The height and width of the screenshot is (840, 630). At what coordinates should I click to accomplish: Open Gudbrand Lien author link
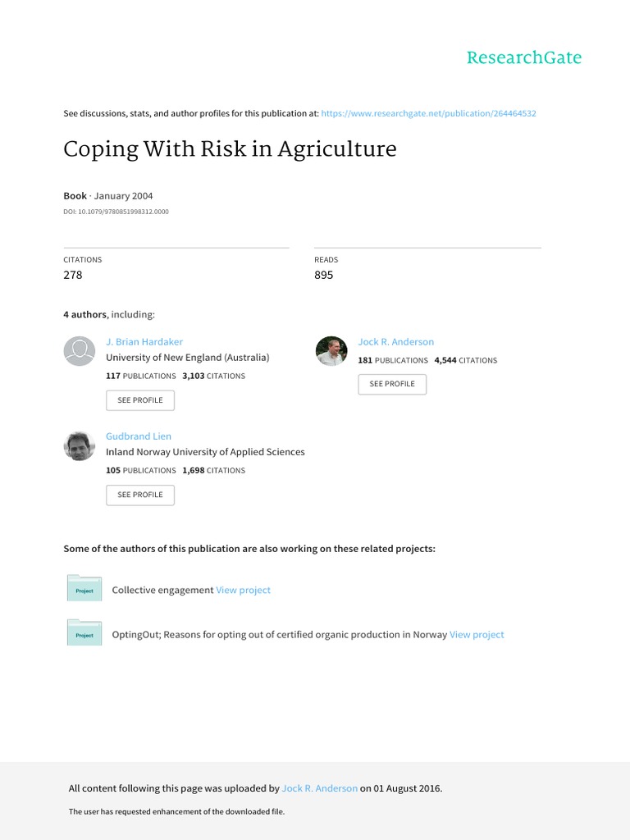[139, 436]
